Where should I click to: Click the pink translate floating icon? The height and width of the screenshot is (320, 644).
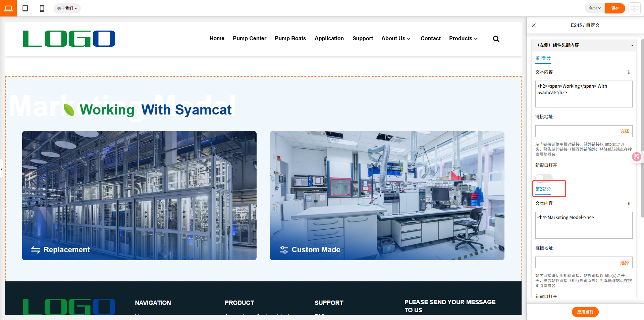coord(636,157)
